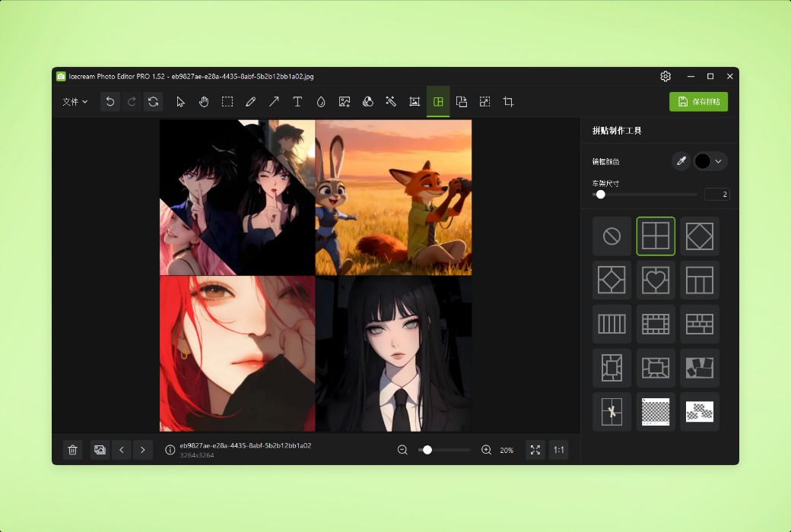Select the Arrow shape tool
Screen dimensions: 791x532
pyautogui.click(x=274, y=101)
